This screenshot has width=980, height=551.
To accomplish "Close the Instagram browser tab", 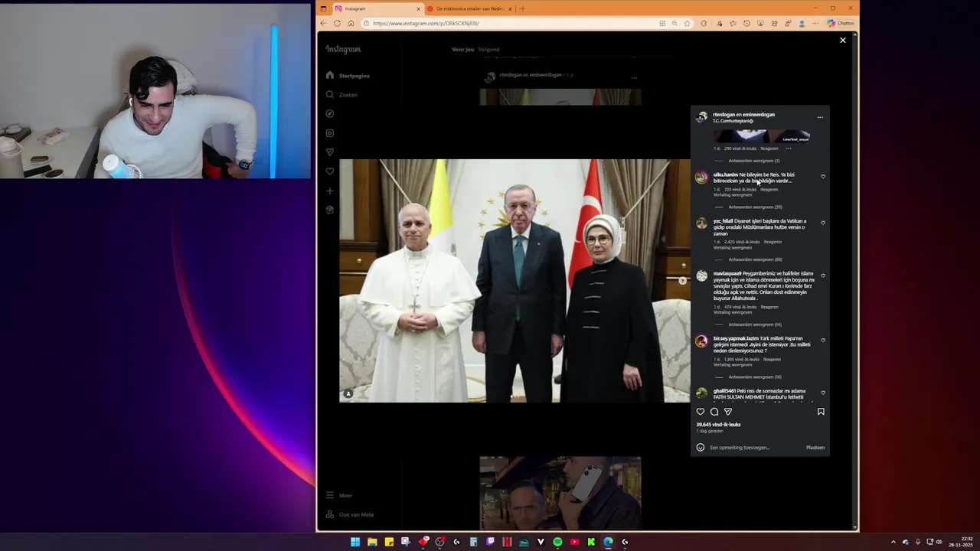I will point(419,8).
